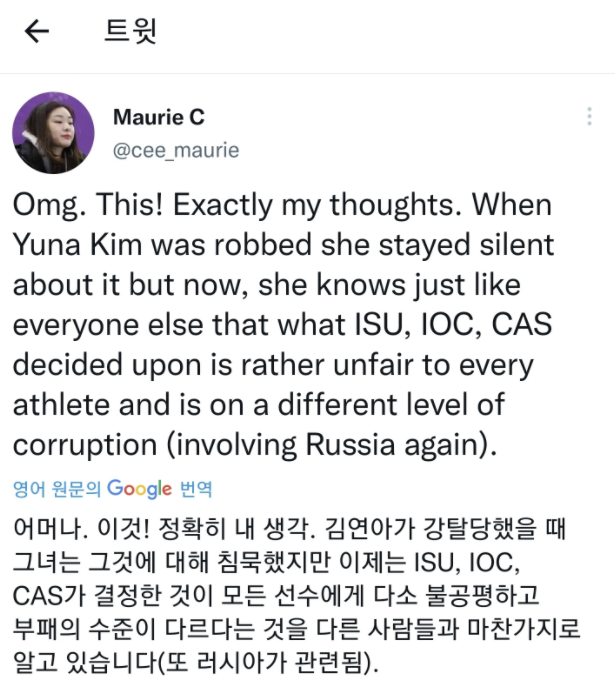
Task: Click the 번역 text beside Google
Action: click(196, 490)
